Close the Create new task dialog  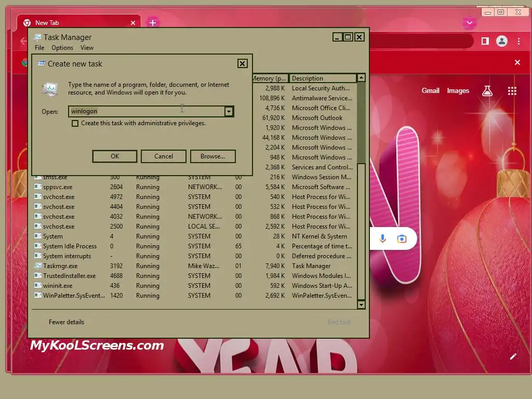click(242, 63)
